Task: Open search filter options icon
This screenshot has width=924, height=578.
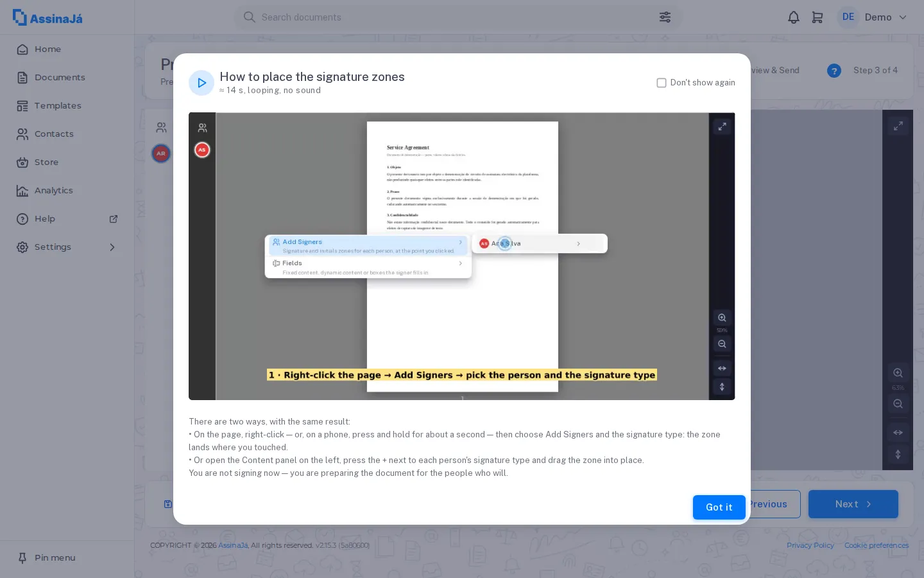Action: click(665, 17)
